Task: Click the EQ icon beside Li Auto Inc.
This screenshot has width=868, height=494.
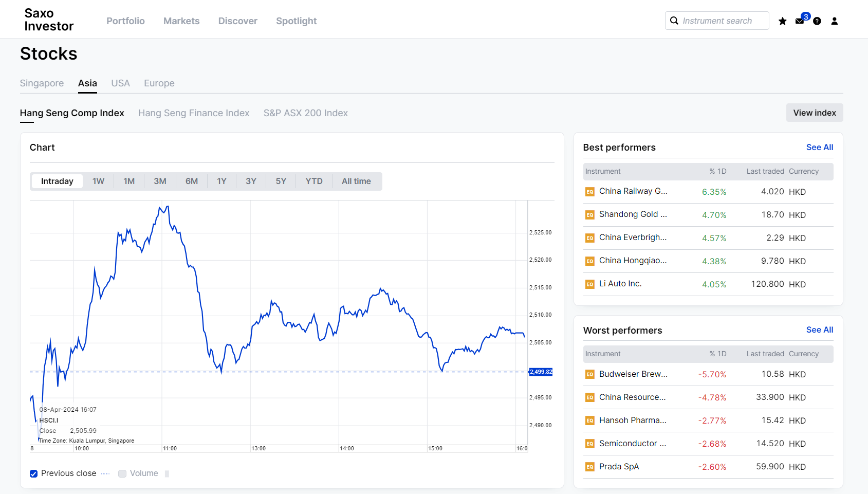Action: (590, 284)
